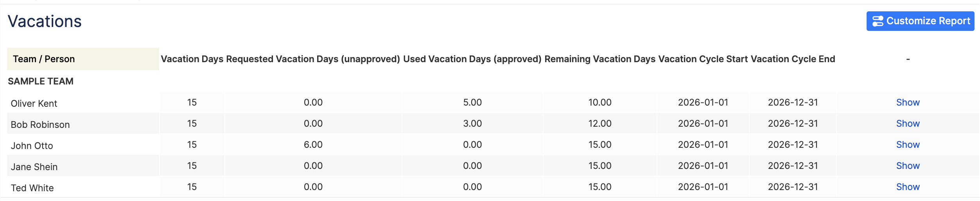Click Oliver Kent's name
The height and width of the screenshot is (201, 980).
tap(34, 104)
